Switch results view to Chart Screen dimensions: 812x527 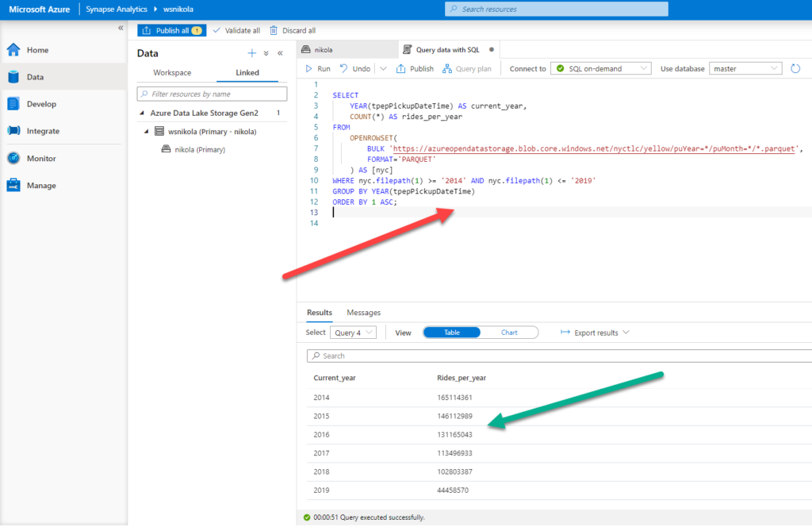[x=509, y=333]
